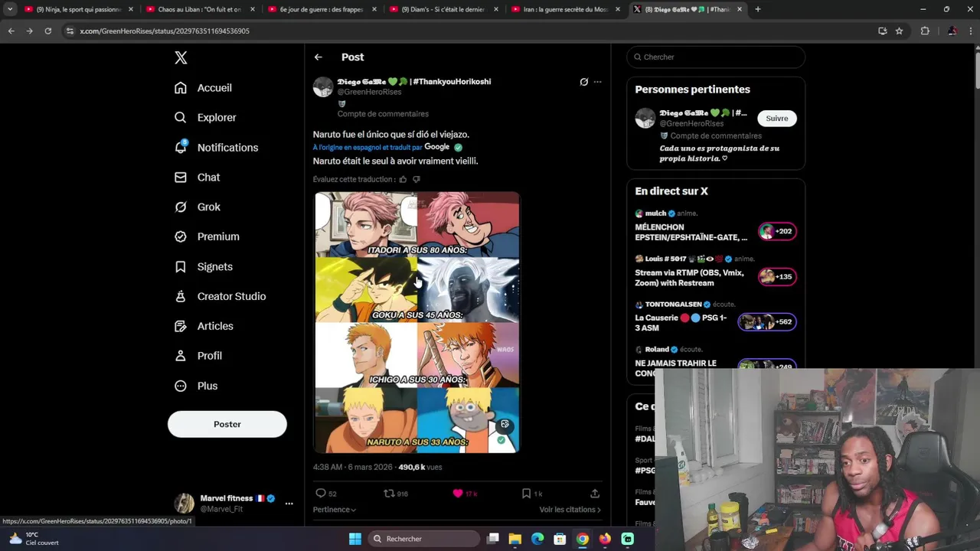Expand the Pertinence sort dropdown

334,510
